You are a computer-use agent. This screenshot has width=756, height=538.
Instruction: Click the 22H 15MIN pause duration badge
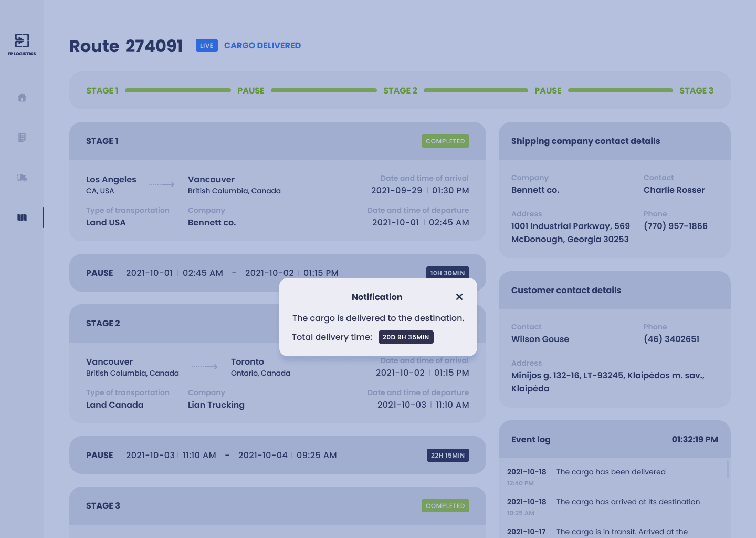448,456
